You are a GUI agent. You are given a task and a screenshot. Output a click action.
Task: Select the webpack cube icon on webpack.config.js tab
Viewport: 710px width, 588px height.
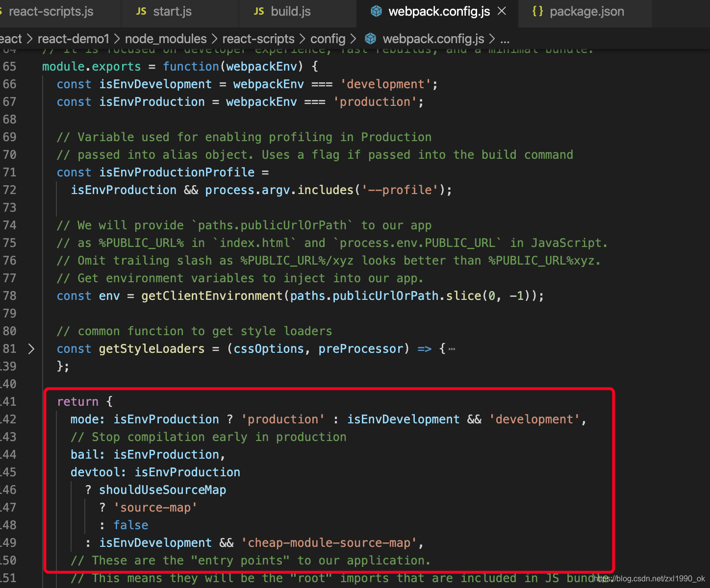point(376,11)
